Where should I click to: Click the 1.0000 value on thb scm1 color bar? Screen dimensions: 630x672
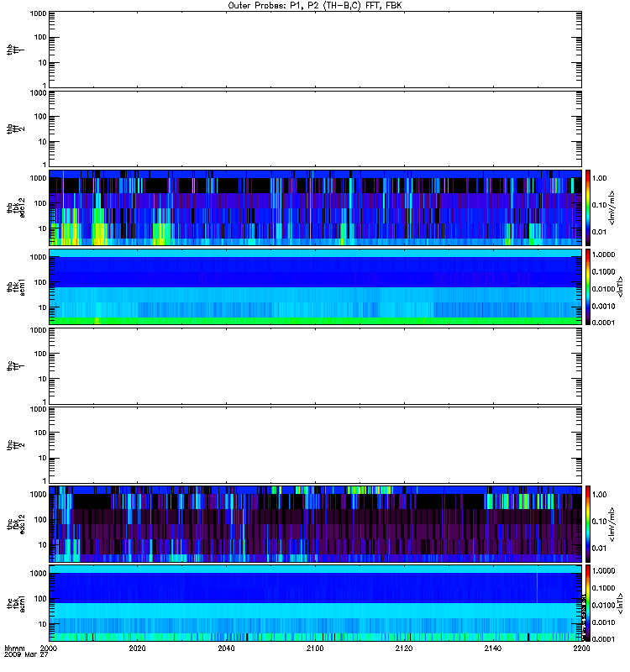pos(603,255)
